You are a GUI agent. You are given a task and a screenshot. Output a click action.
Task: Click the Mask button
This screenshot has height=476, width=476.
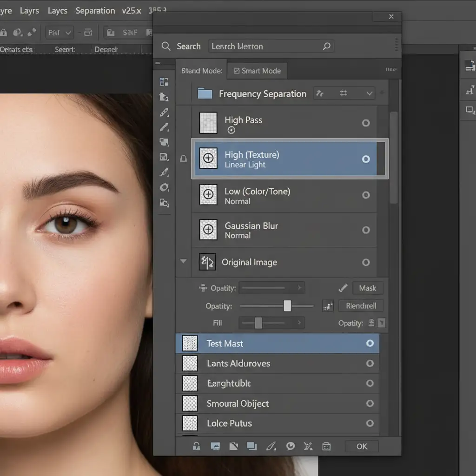[x=367, y=288]
